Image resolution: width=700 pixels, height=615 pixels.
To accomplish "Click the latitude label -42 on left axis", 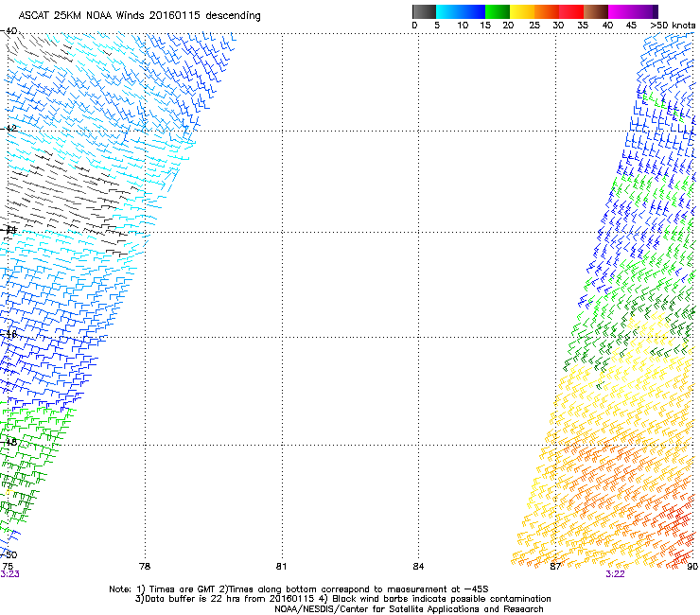I will [x=9, y=128].
